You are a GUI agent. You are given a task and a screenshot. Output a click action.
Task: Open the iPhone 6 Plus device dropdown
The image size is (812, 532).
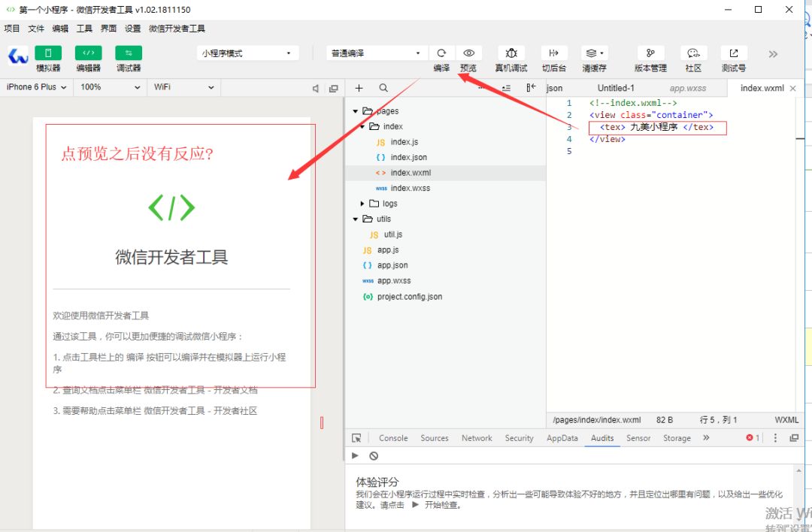[x=36, y=87]
